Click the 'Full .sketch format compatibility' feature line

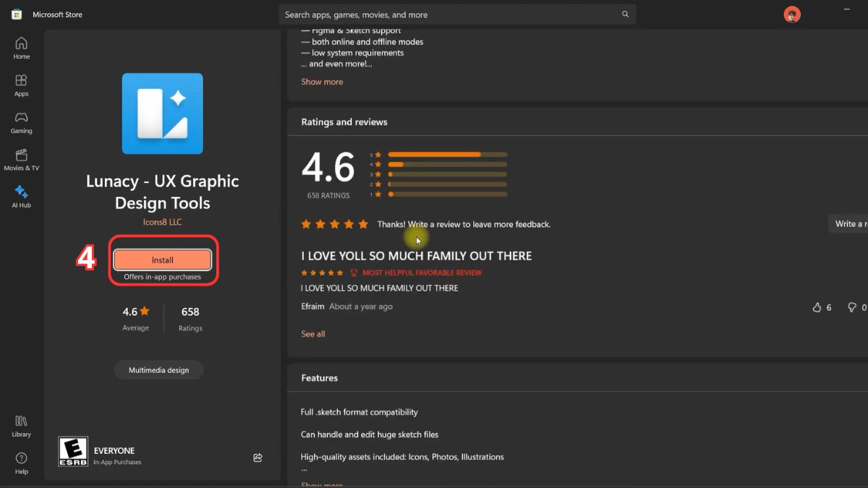(359, 412)
